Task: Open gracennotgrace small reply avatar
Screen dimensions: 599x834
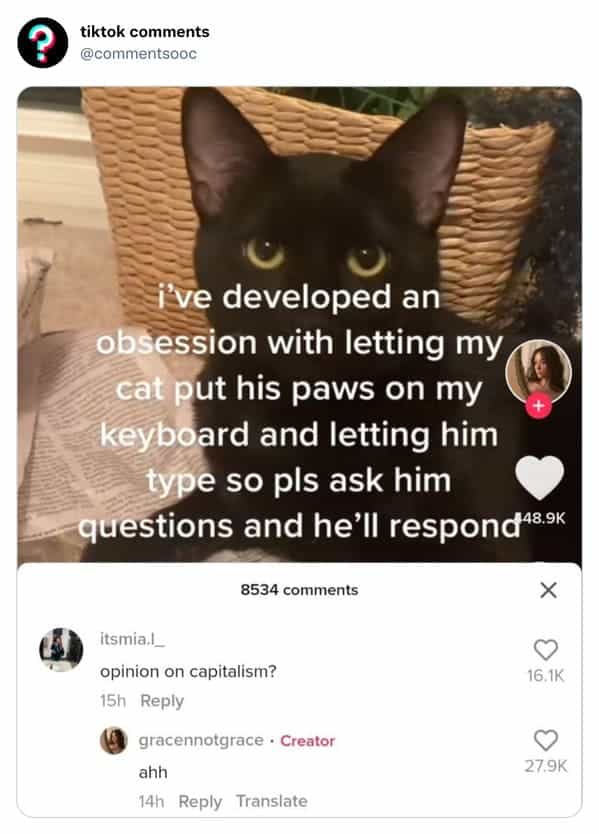Action: (114, 741)
